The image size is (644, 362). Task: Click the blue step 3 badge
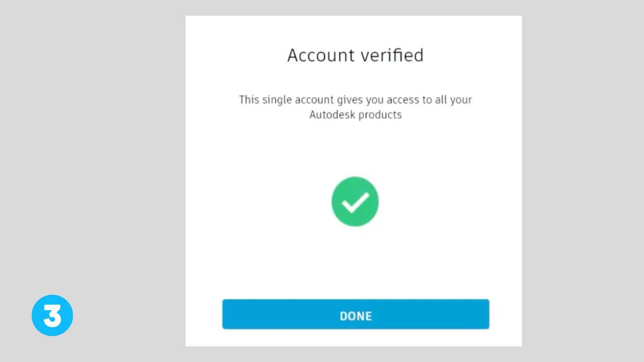(52, 315)
